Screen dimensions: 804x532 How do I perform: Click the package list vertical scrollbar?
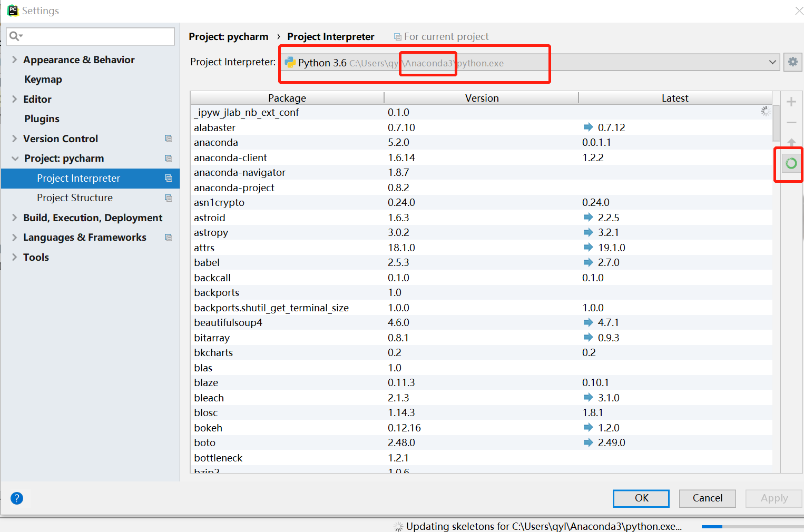pos(776,123)
